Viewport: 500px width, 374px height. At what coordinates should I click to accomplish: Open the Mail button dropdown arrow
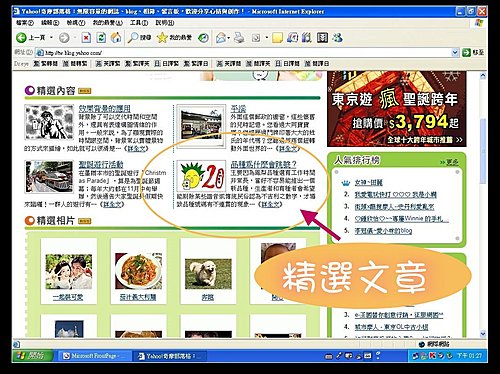coord(229,38)
